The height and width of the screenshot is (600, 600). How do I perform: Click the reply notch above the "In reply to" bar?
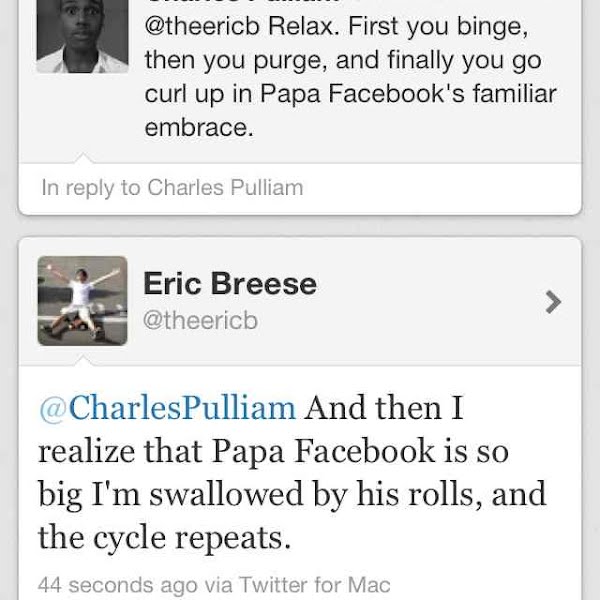coord(82,158)
